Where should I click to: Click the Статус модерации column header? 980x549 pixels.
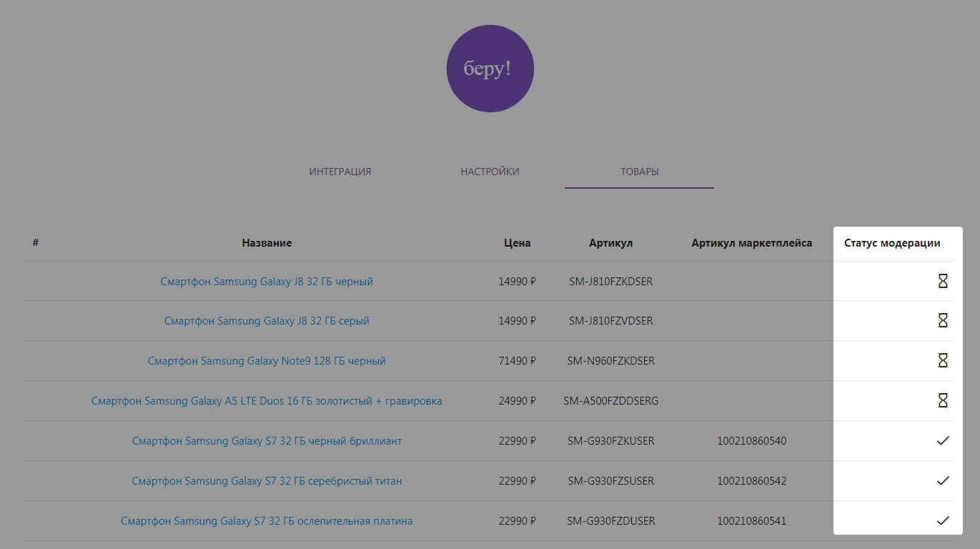coord(892,243)
